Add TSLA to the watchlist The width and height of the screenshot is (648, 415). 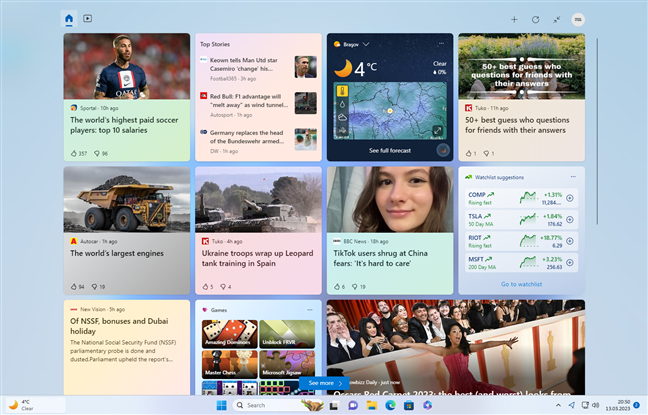coord(569,219)
